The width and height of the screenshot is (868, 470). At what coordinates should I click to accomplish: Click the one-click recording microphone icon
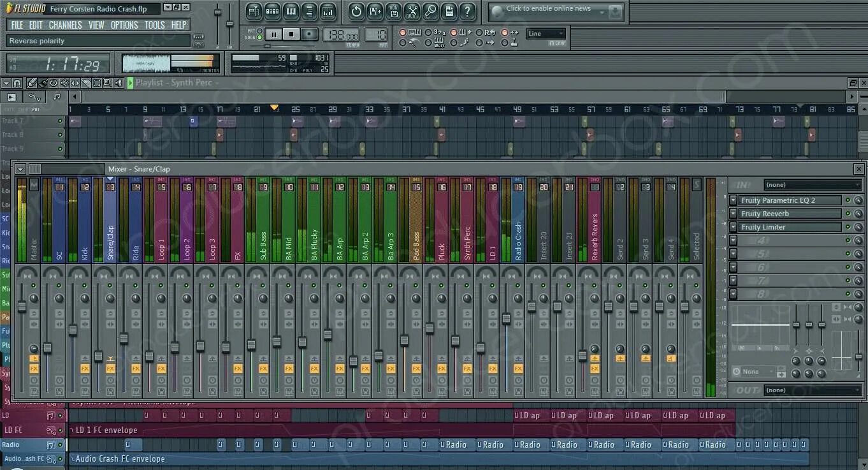[x=430, y=11]
